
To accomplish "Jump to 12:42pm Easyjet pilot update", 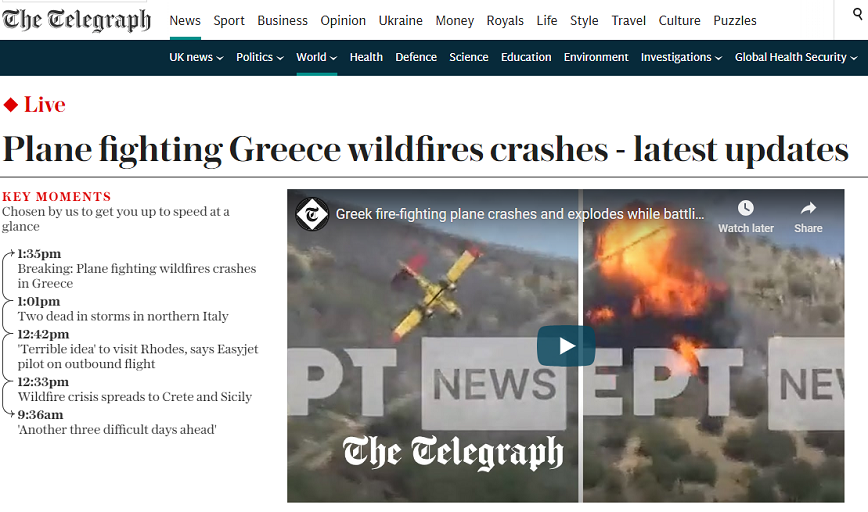I will coord(138,349).
